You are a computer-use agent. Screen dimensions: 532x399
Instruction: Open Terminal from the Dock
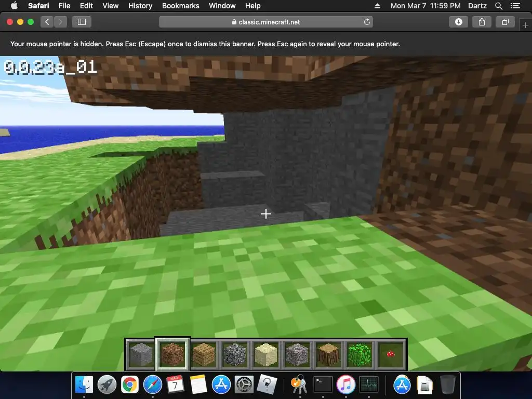pyautogui.click(x=323, y=385)
